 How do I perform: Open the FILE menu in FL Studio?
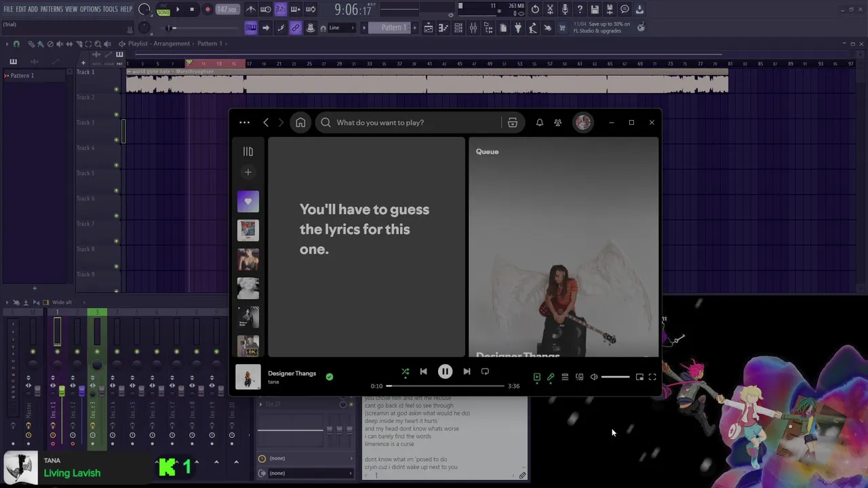point(8,9)
